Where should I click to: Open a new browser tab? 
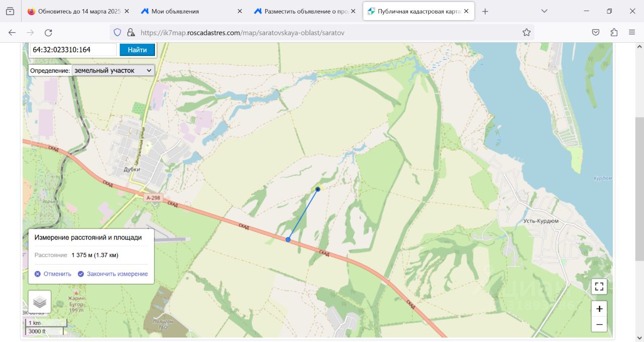tap(485, 11)
